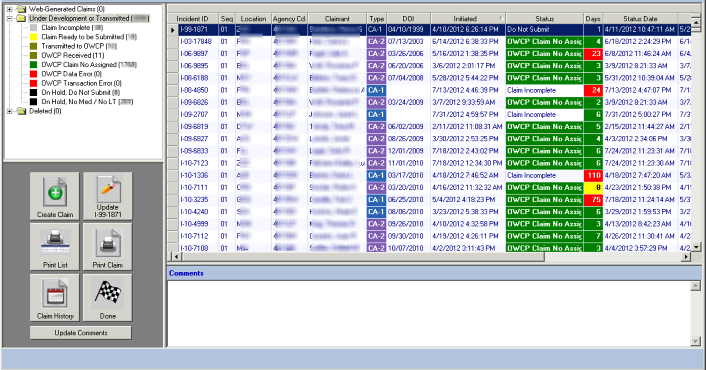Screen dimensions: 706x370
Task: Click the grid vertical scrollbar down arrow
Action: (x=696, y=247)
